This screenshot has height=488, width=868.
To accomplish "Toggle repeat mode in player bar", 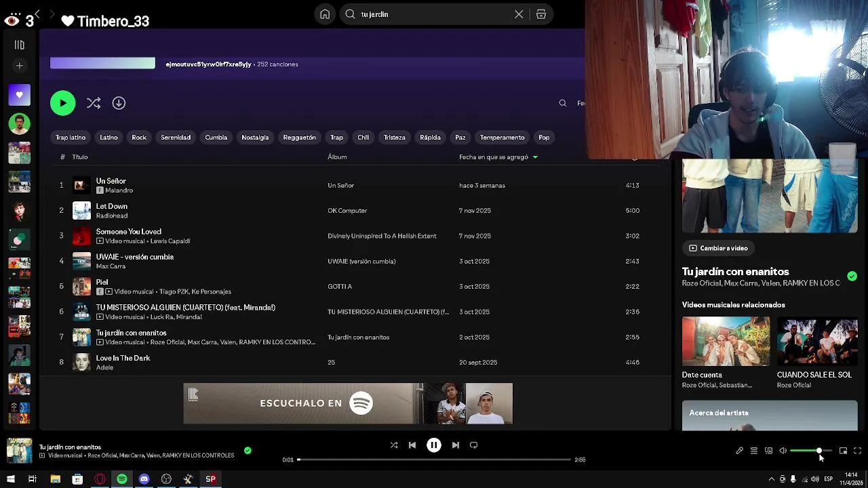I will pyautogui.click(x=474, y=445).
